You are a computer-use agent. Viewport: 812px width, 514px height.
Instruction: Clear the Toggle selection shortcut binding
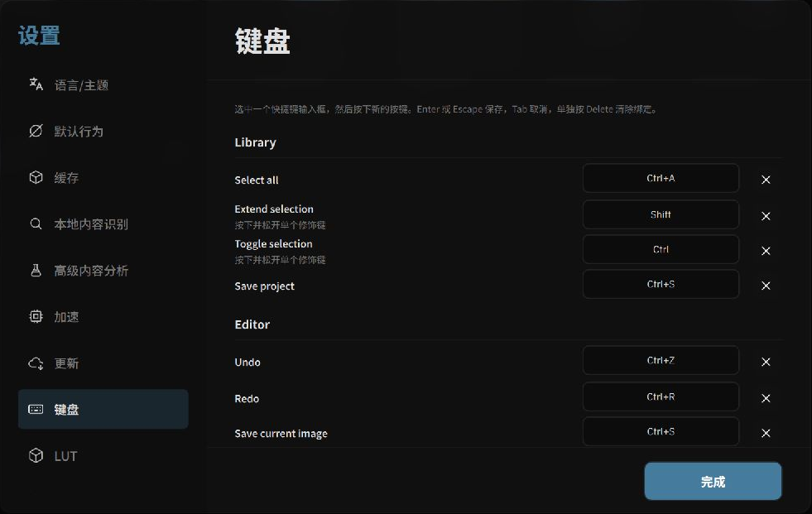(x=766, y=251)
